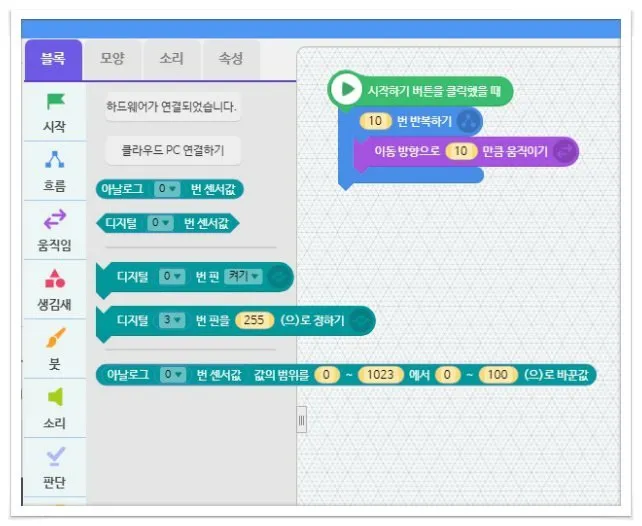
Task: Open the 소리 block category in sidebar
Action: click(55, 408)
